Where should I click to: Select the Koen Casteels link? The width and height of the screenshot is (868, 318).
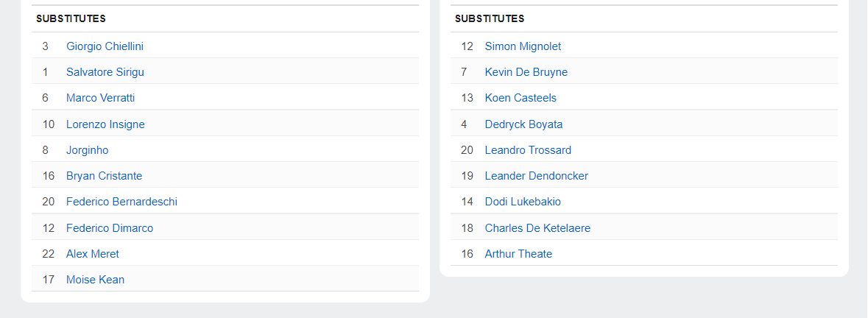click(x=521, y=98)
